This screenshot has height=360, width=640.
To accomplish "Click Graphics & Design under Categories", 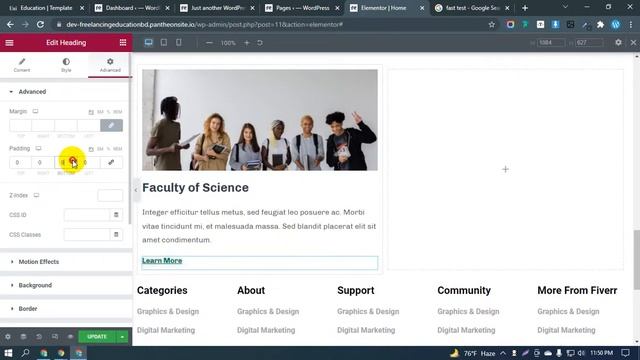I will click(168, 311).
